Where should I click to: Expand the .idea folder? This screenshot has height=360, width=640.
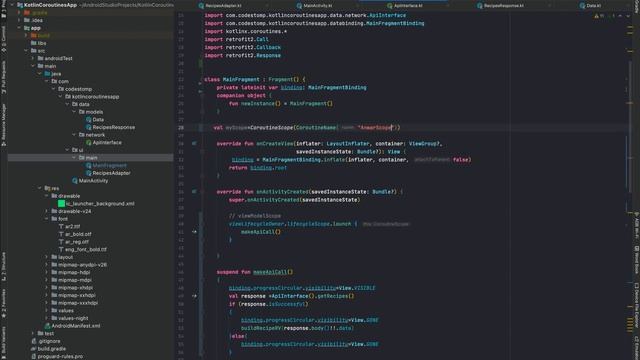pos(19,20)
